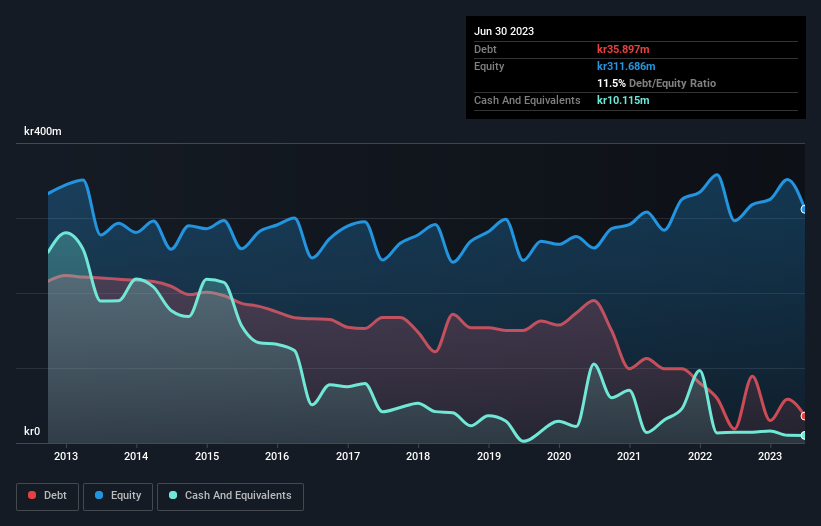This screenshot has height=526, width=821.
Task: Click the Debt label in tooltip
Action: tap(485, 49)
